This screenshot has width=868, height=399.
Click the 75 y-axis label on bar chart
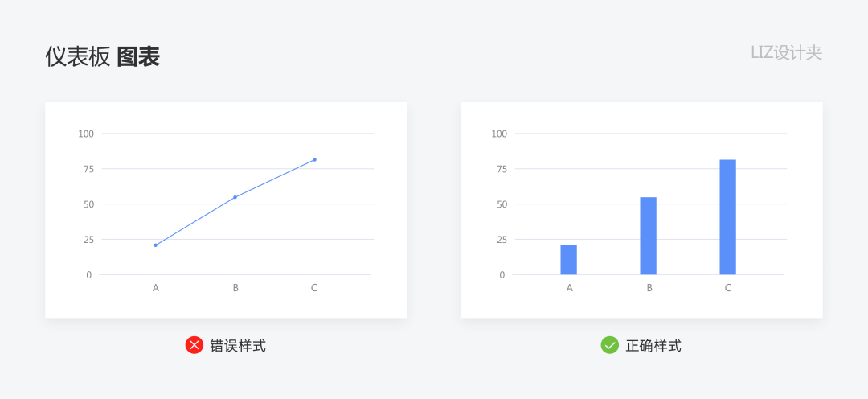pos(501,169)
